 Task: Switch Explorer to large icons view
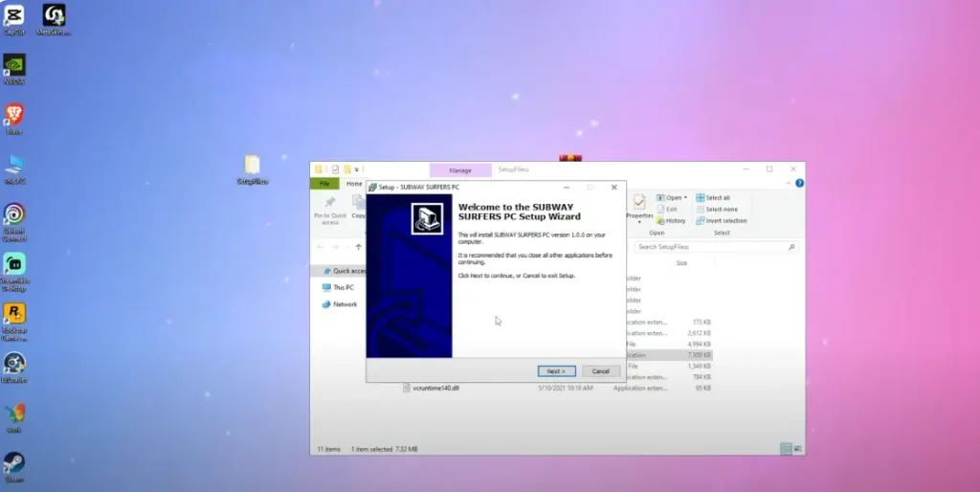(797, 449)
